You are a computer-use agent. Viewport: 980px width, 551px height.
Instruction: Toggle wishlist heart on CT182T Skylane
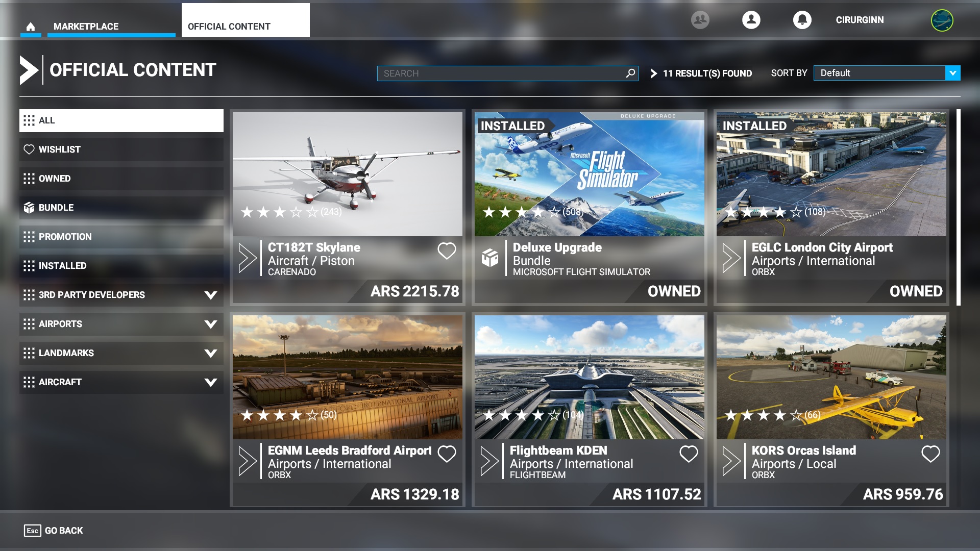coord(447,251)
